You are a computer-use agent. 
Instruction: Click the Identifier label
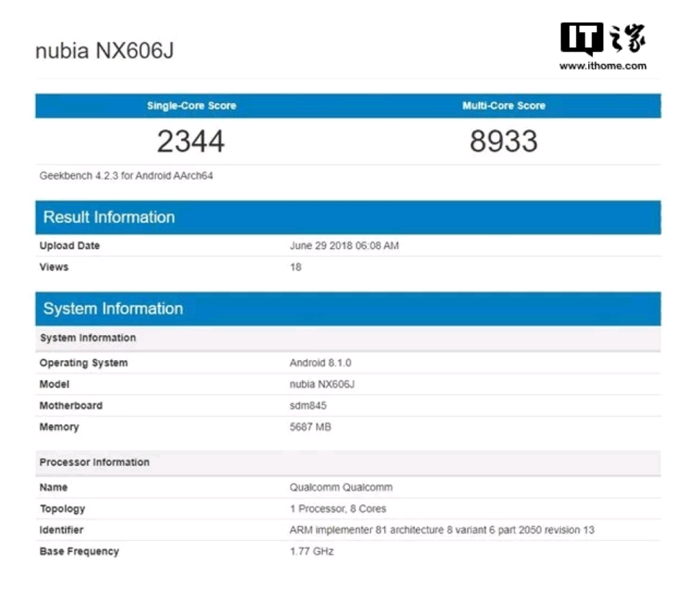click(61, 530)
